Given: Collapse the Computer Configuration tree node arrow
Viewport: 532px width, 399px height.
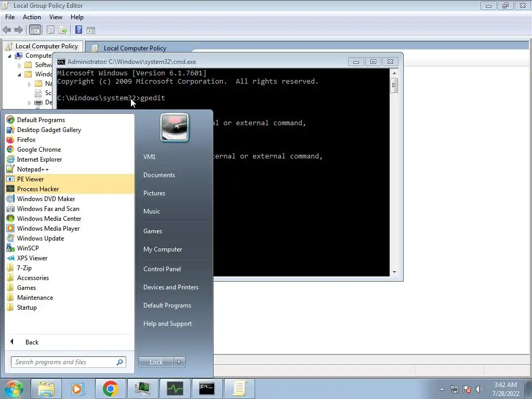Looking at the screenshot, I should click(9, 56).
